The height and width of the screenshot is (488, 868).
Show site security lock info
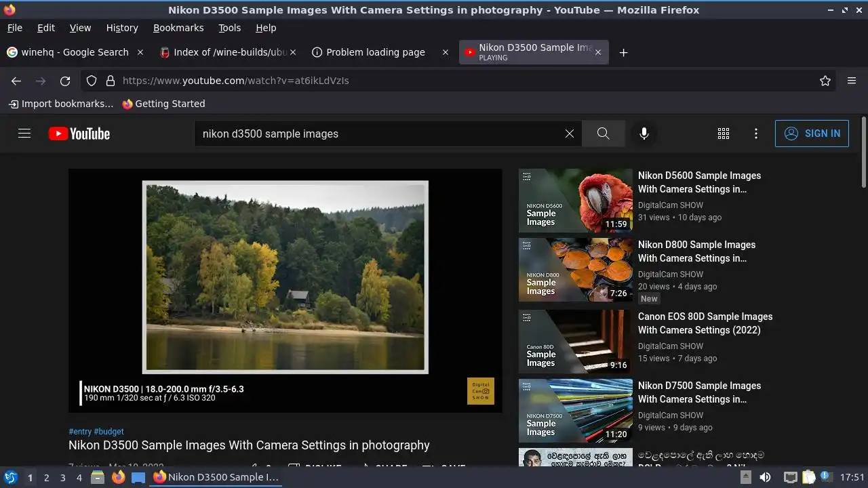pyautogui.click(x=111, y=81)
